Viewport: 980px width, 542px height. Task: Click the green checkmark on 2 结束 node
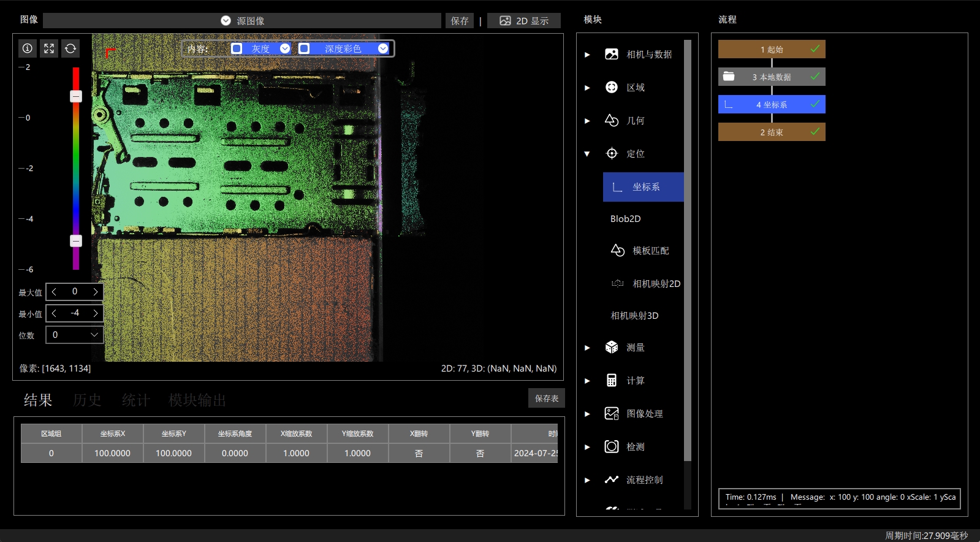(x=815, y=131)
